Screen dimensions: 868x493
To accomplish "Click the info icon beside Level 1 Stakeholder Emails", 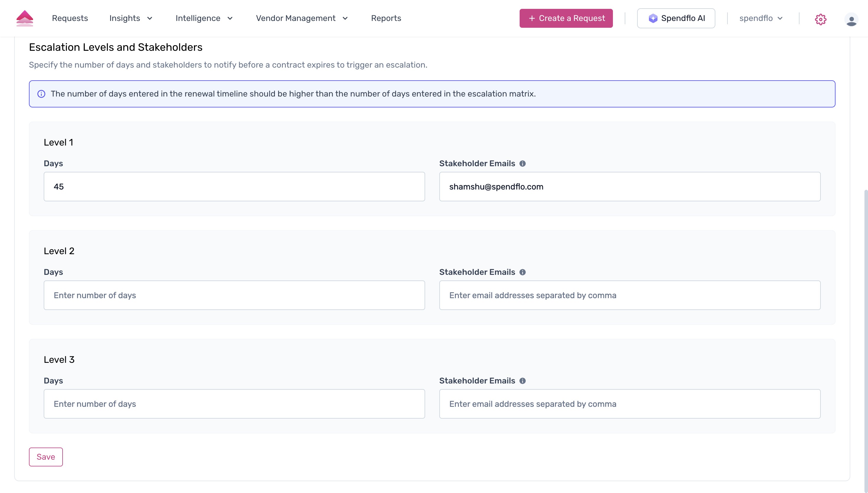I will click(523, 164).
